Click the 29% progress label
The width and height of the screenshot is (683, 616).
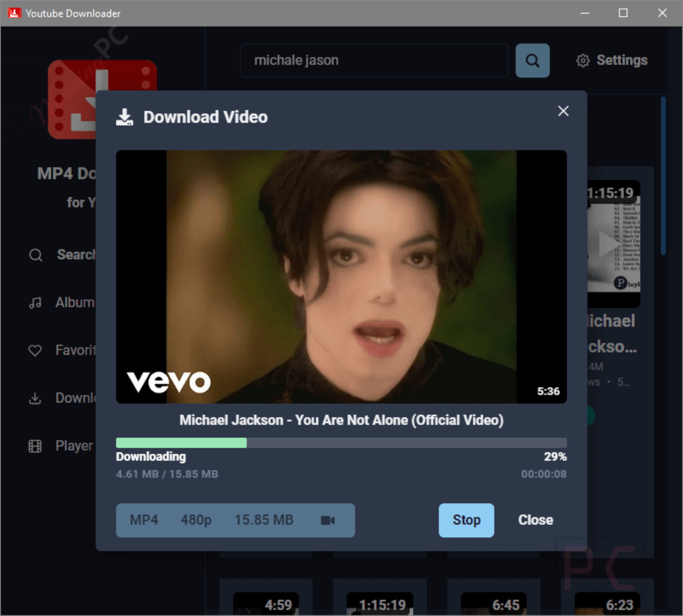555,457
